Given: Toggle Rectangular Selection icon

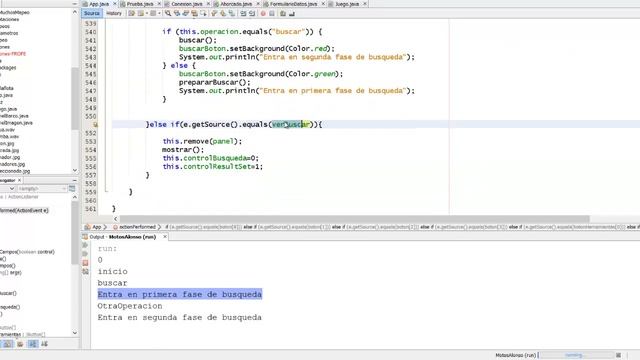Looking at the screenshot, I should point(203,13).
